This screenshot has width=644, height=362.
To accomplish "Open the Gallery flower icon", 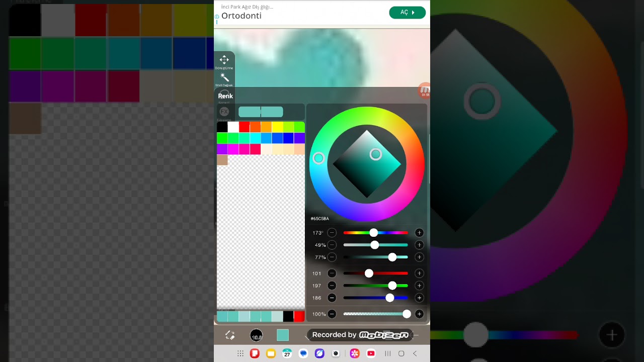I will pos(355,353).
